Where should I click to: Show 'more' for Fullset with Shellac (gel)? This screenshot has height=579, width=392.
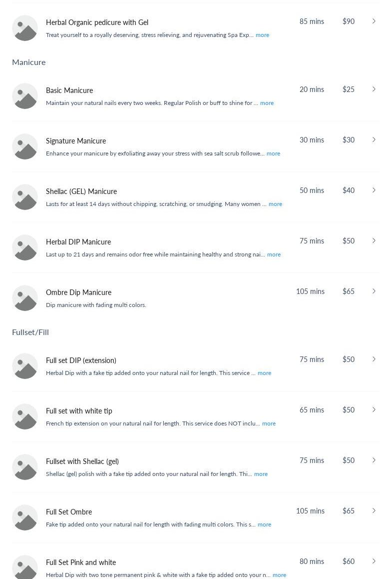click(261, 474)
